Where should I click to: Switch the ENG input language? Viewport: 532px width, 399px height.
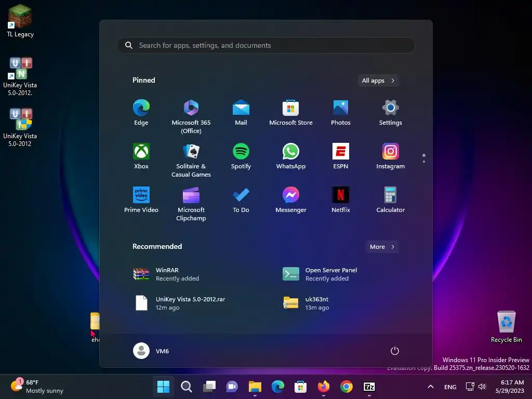click(x=450, y=387)
